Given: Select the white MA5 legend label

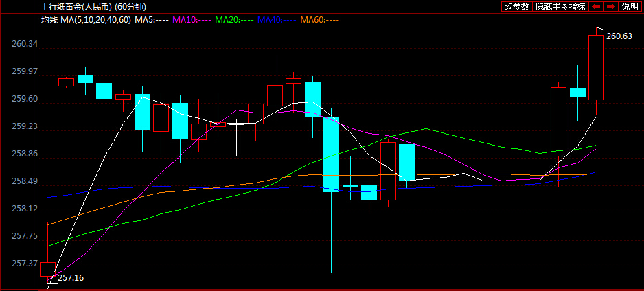Looking at the screenshot, I should click(x=152, y=19).
